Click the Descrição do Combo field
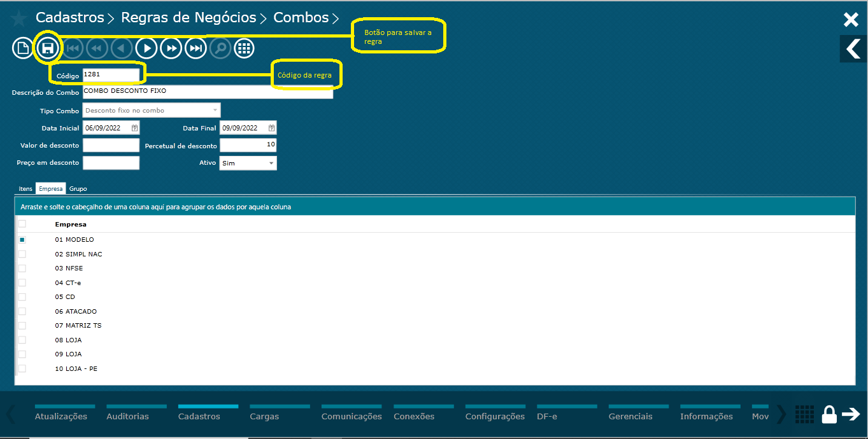This screenshot has height=439, width=868. pyautogui.click(x=208, y=92)
